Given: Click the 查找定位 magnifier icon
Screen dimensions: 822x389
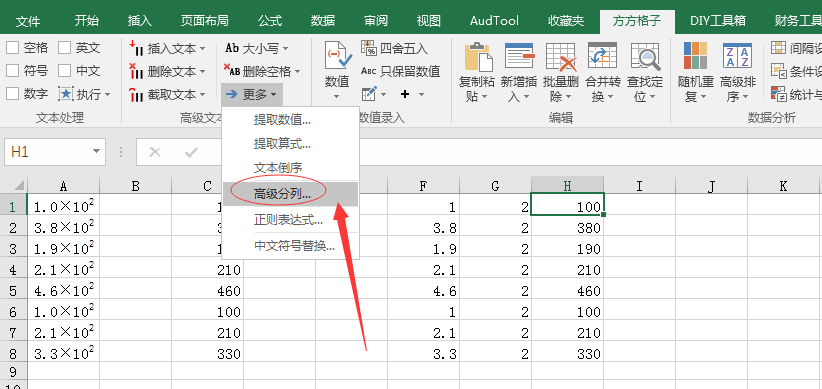Looking at the screenshot, I should (645, 57).
